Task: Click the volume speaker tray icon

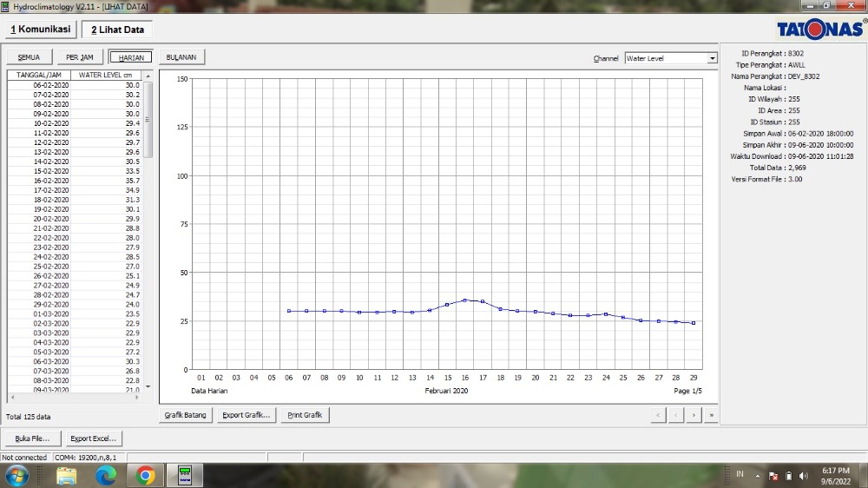Action: pyautogui.click(x=803, y=476)
